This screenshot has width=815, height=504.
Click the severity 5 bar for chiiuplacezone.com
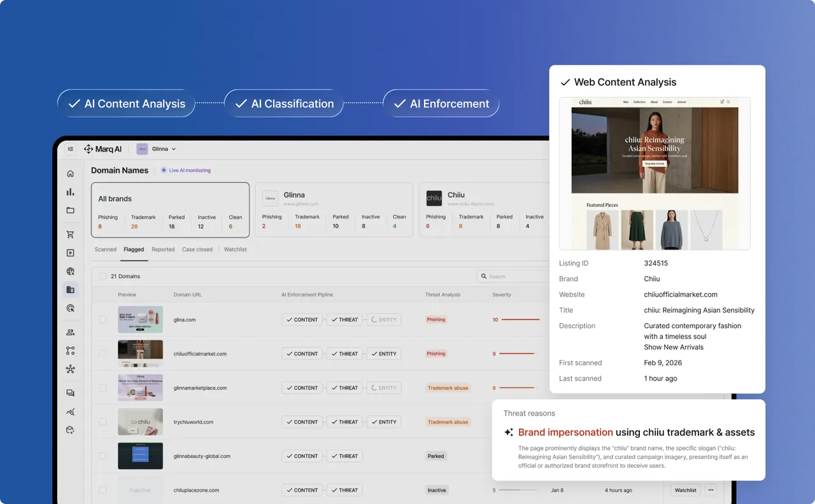coord(520,490)
